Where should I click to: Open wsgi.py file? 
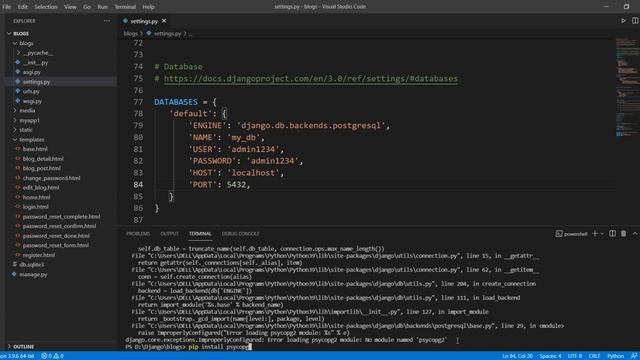pos(32,101)
